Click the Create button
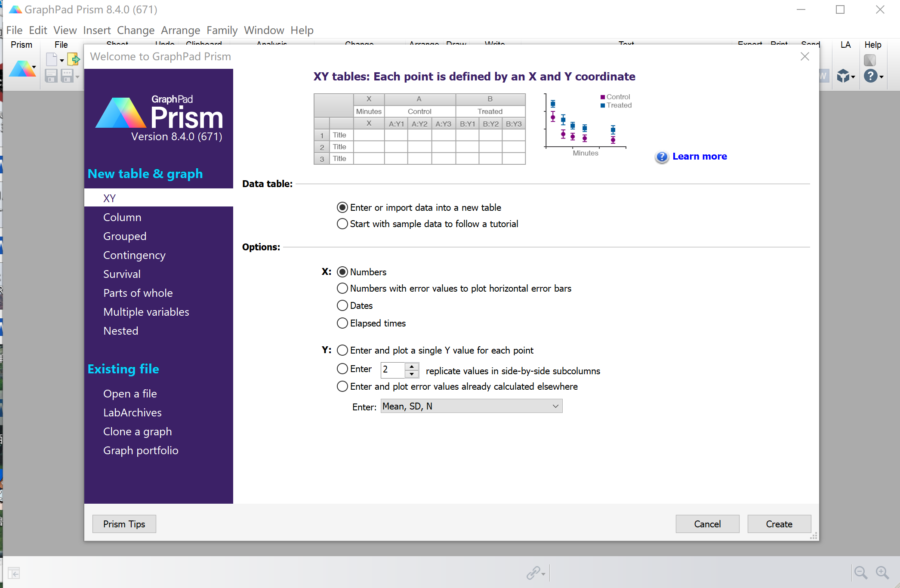The image size is (900, 588). [x=779, y=524]
